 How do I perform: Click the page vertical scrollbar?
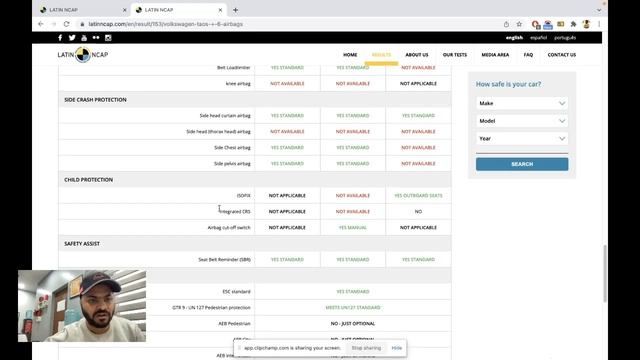[x=605, y=273]
